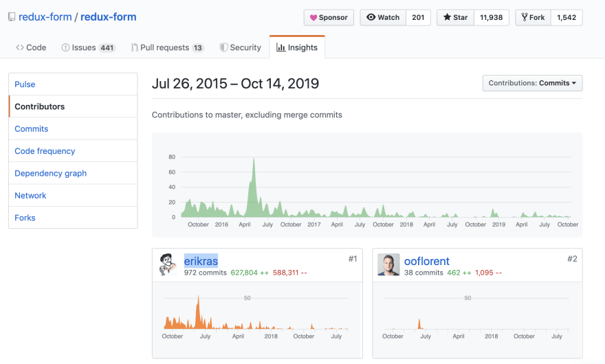View the 1,542 forks count
Viewport: 605px width, 364px height.
(566, 17)
